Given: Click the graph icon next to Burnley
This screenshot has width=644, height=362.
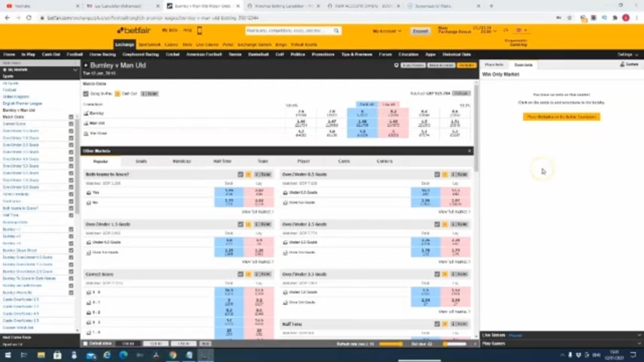Looking at the screenshot, I should [86, 113].
